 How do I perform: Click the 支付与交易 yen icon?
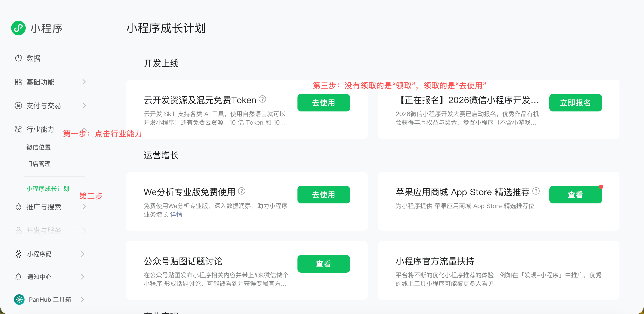click(18, 106)
